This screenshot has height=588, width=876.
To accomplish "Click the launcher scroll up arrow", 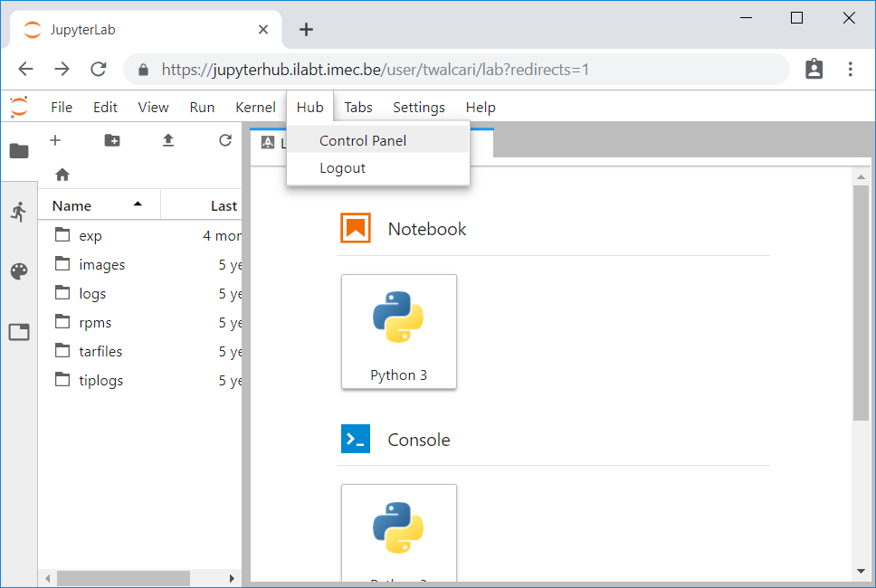I will pos(861,177).
